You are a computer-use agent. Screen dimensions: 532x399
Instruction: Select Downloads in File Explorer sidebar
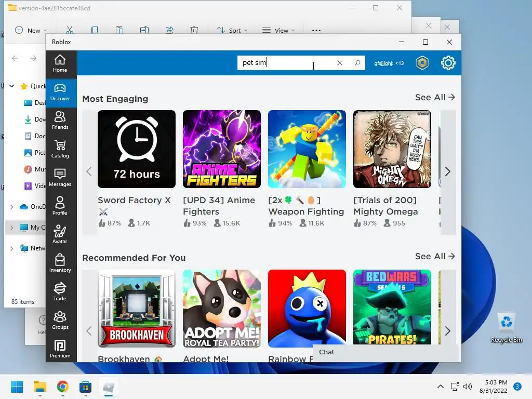click(35, 119)
